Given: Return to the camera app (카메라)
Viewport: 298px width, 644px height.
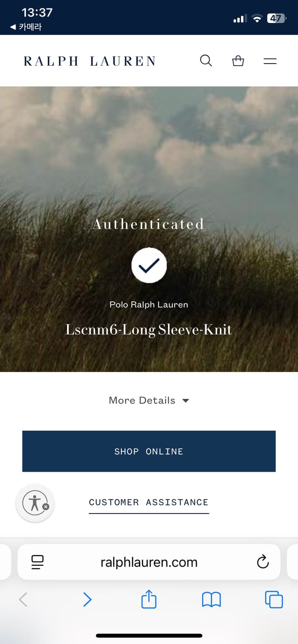Looking at the screenshot, I should 26,27.
